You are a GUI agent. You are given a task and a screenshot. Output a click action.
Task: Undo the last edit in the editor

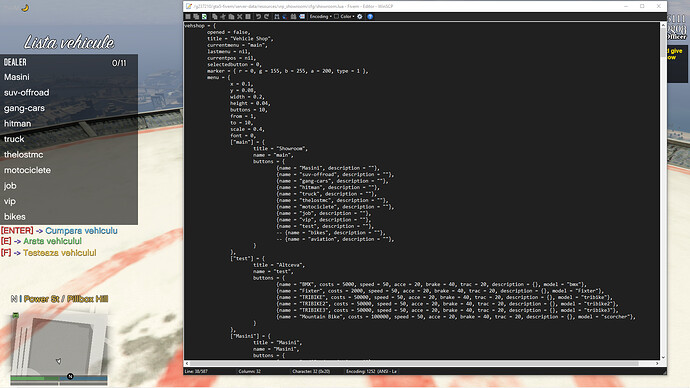point(258,17)
